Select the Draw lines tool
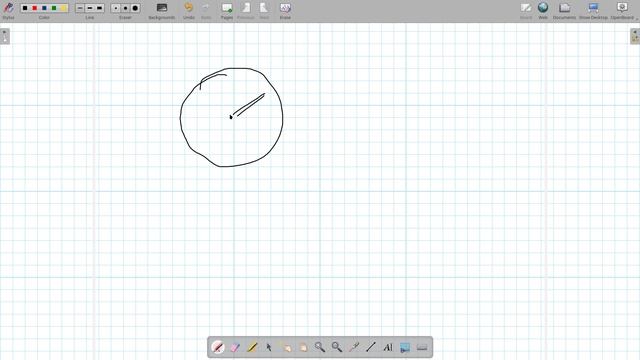Viewport: 640px width, 360px height. coord(371,347)
